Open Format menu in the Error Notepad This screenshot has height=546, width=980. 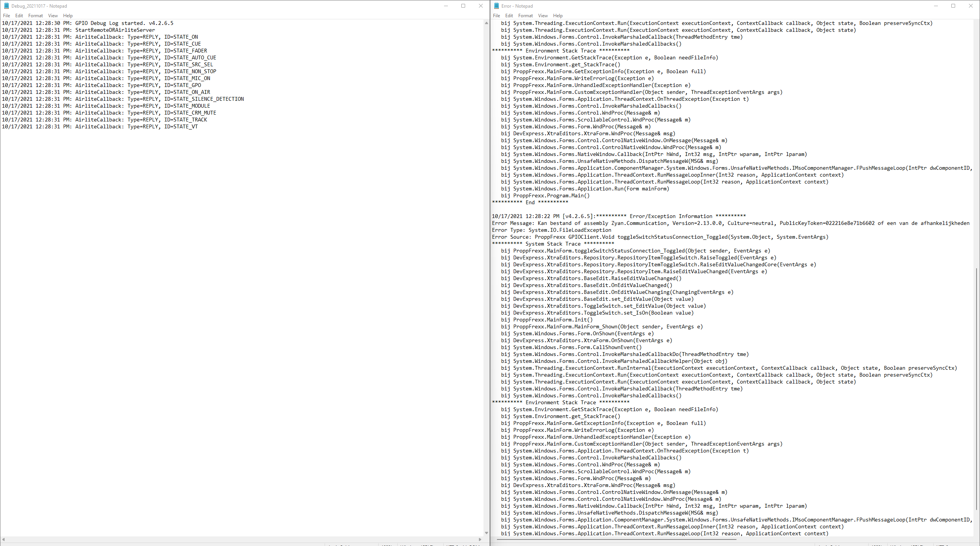525,16
